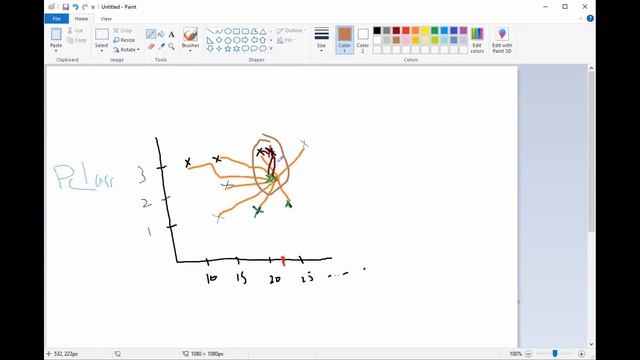Click the Cut scissors icon
This screenshot has height=360, width=640.
pos(70,31)
